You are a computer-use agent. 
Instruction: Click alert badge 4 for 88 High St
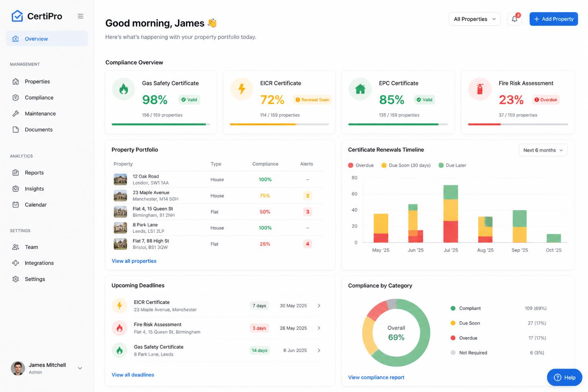click(x=307, y=244)
